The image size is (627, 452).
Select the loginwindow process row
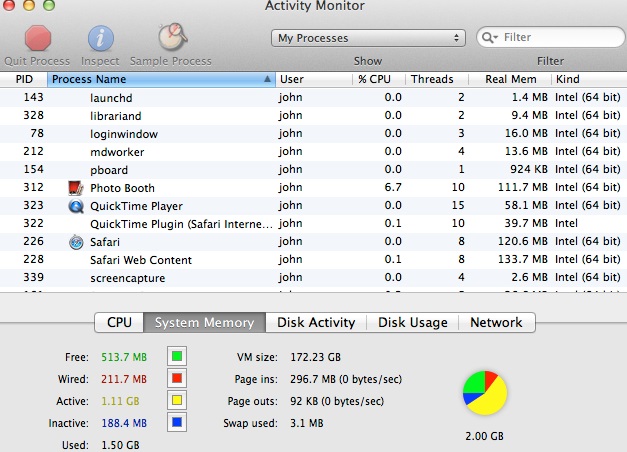tap(314, 134)
